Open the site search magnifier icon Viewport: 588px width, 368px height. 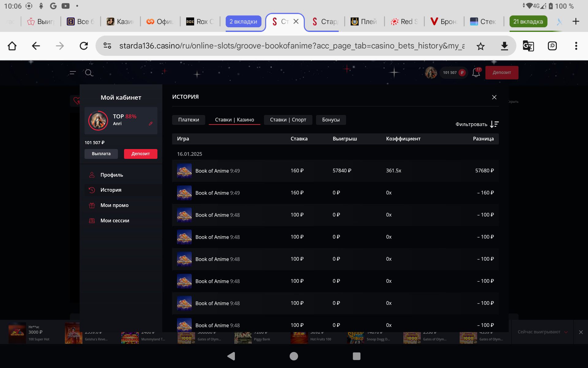[89, 73]
